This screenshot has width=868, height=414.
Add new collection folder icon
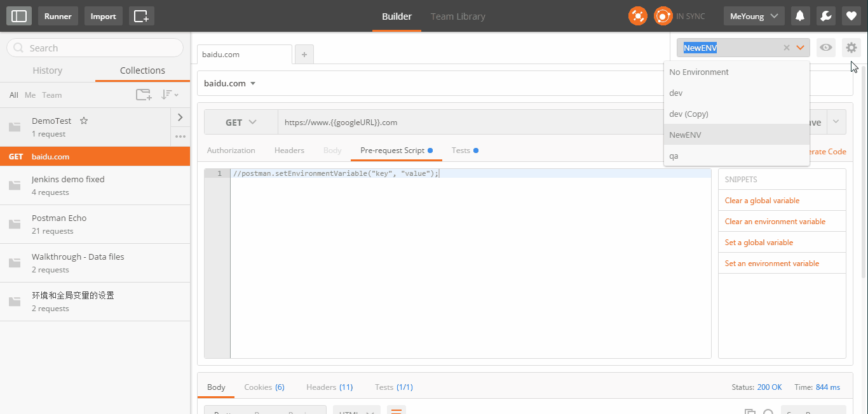144,95
